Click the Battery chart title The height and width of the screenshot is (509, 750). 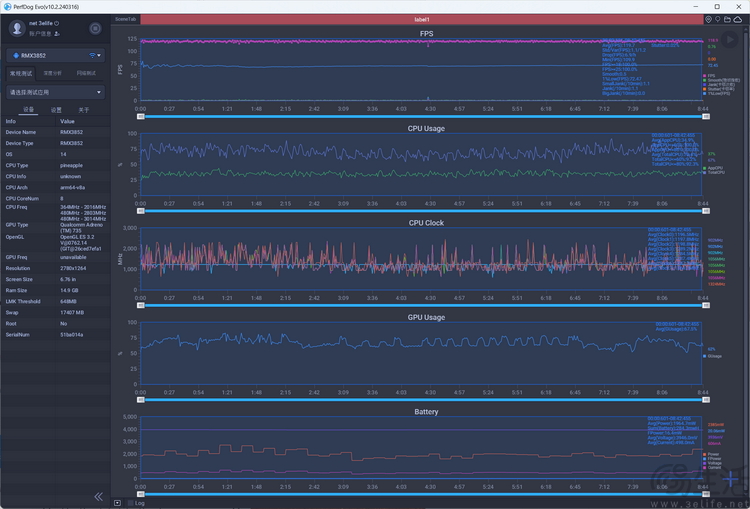pos(426,412)
